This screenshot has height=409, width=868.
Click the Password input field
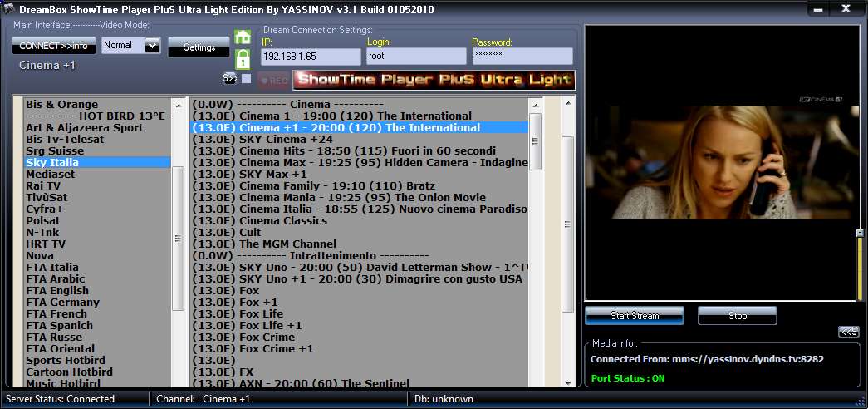[x=522, y=56]
